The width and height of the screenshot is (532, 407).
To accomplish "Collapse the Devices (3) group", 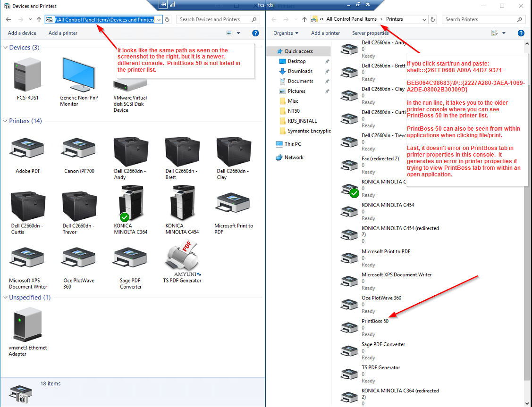I will [5, 48].
